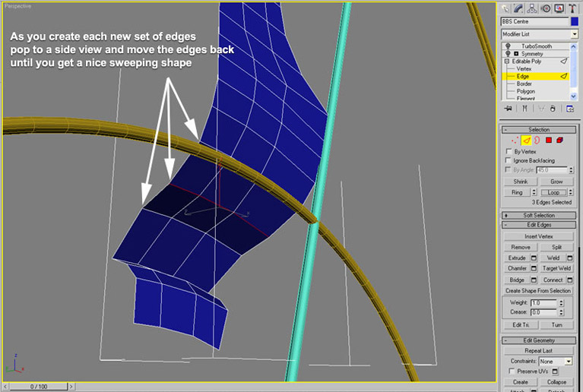Select Border in the modifier stack

click(525, 84)
